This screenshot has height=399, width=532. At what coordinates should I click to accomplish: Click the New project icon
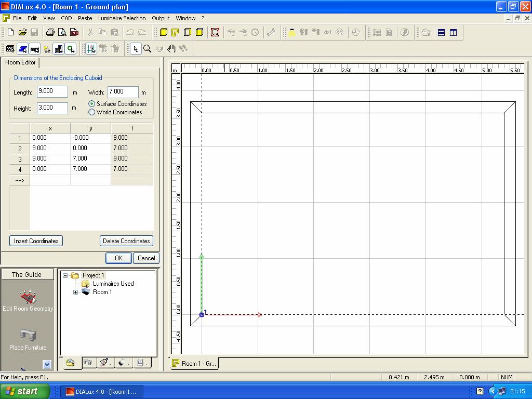[10, 32]
